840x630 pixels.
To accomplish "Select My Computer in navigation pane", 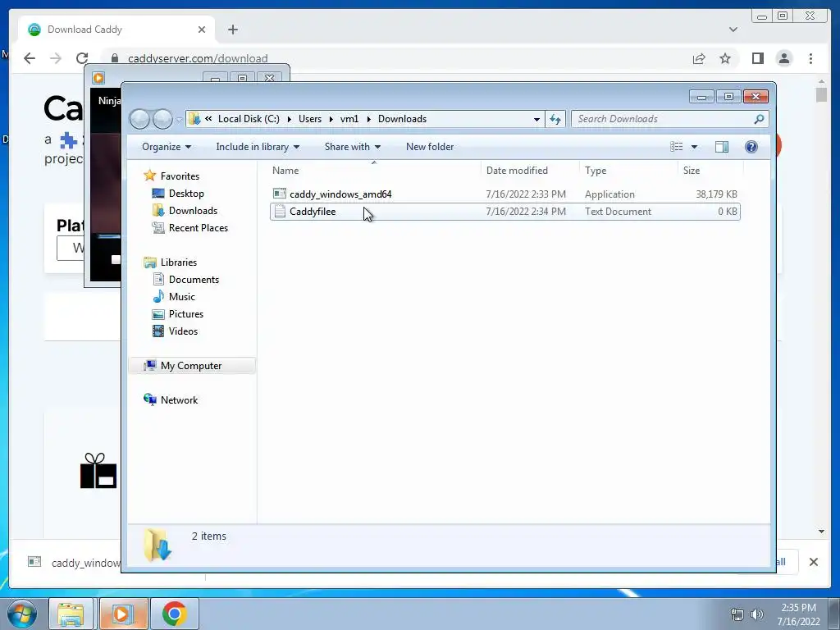I will pyautogui.click(x=191, y=365).
